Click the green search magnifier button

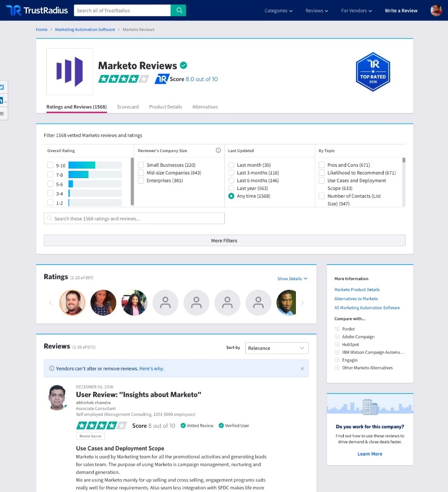(x=178, y=10)
